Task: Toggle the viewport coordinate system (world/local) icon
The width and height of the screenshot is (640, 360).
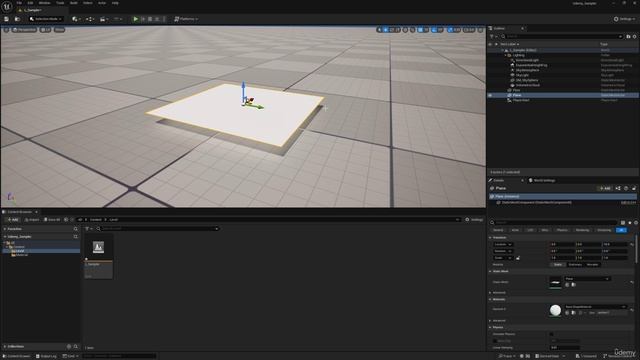Action: 406,30
